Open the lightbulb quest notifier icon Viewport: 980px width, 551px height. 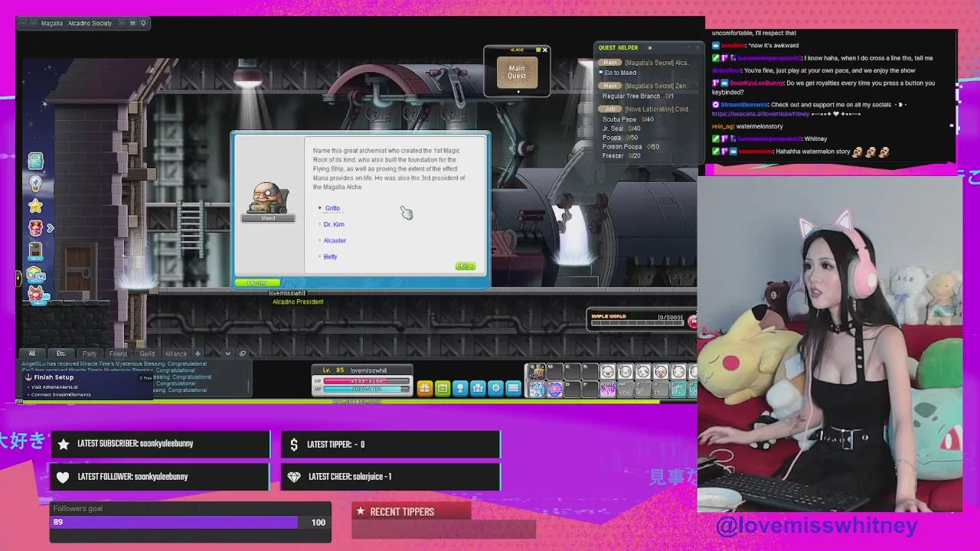35,184
